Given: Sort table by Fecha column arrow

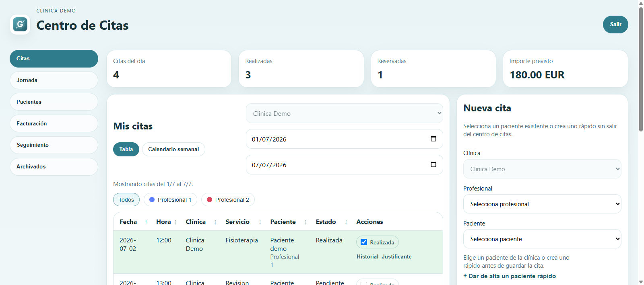Looking at the screenshot, I should [x=146, y=222].
